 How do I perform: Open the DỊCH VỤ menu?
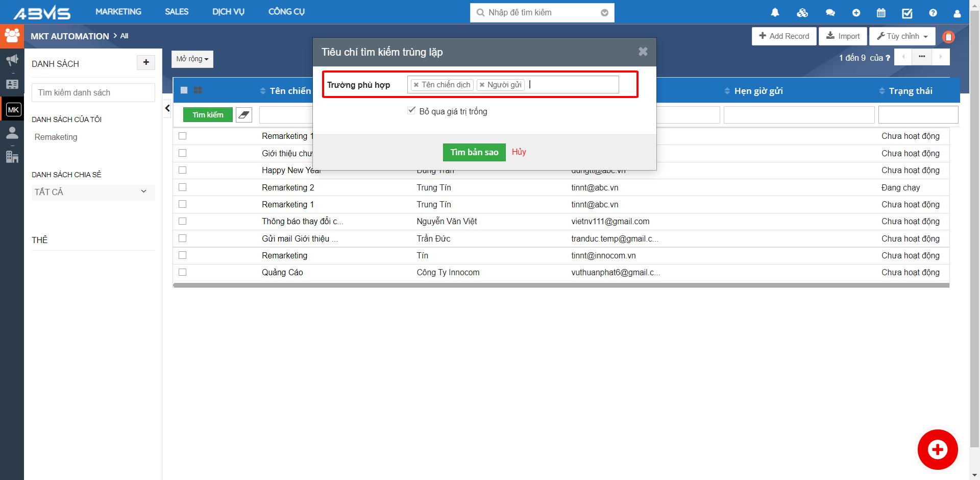[x=228, y=12]
